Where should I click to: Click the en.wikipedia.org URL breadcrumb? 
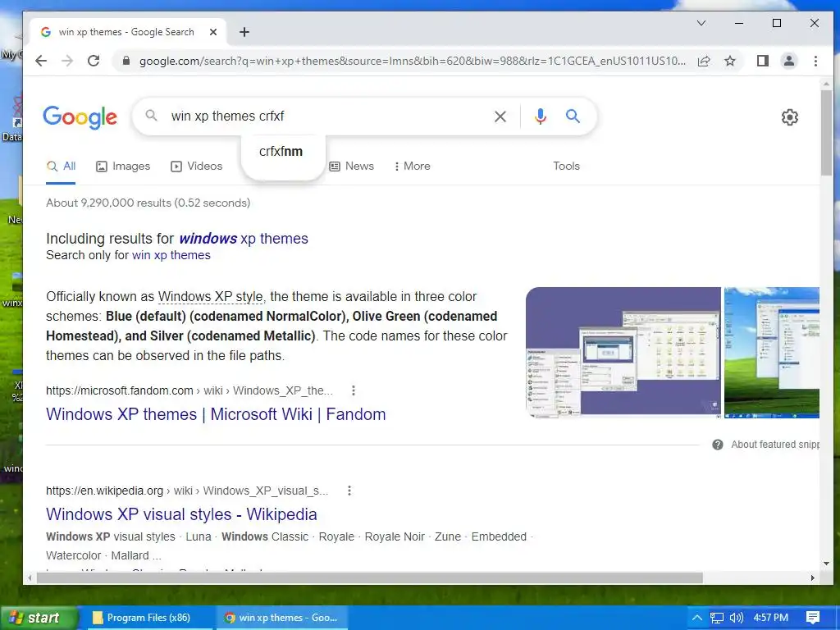(187, 491)
